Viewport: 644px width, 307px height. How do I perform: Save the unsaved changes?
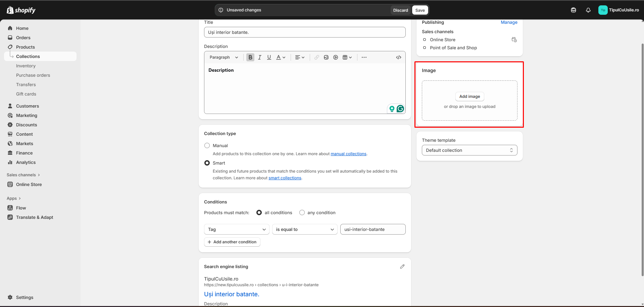pyautogui.click(x=420, y=10)
